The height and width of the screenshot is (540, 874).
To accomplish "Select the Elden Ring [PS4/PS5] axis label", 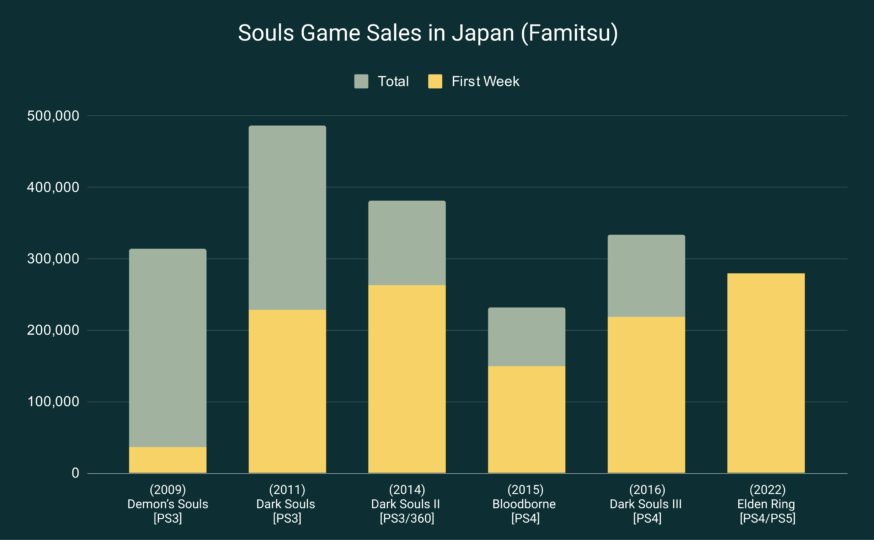I will tap(765, 504).
